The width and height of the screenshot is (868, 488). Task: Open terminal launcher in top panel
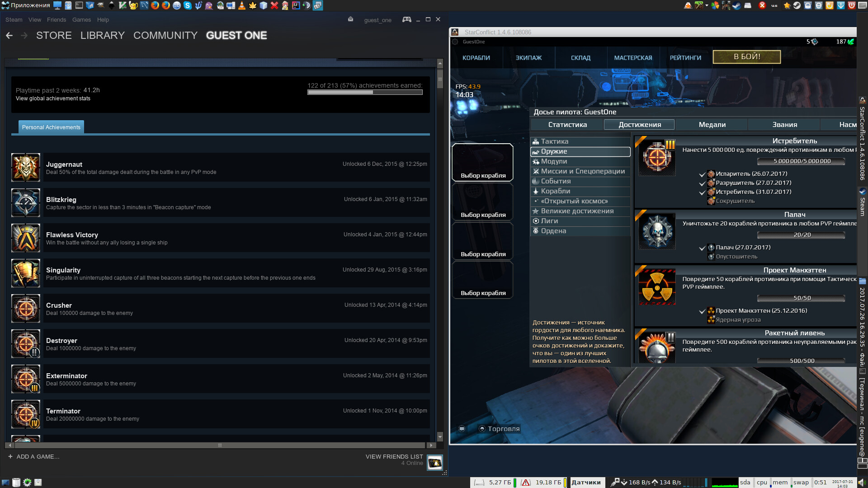(x=79, y=5)
